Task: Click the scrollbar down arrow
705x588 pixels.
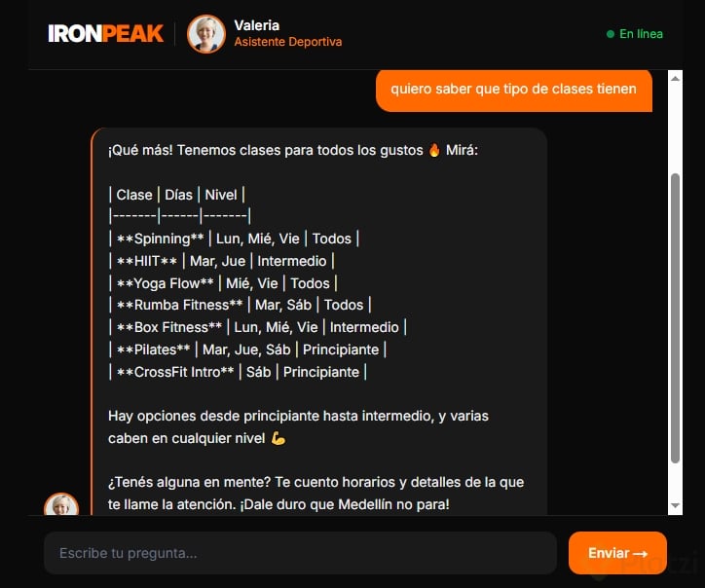Action: [675, 505]
